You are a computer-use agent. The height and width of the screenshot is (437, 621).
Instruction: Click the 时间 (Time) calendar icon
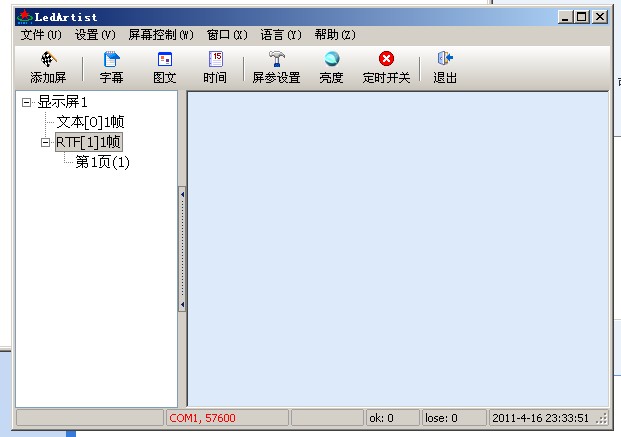215,60
